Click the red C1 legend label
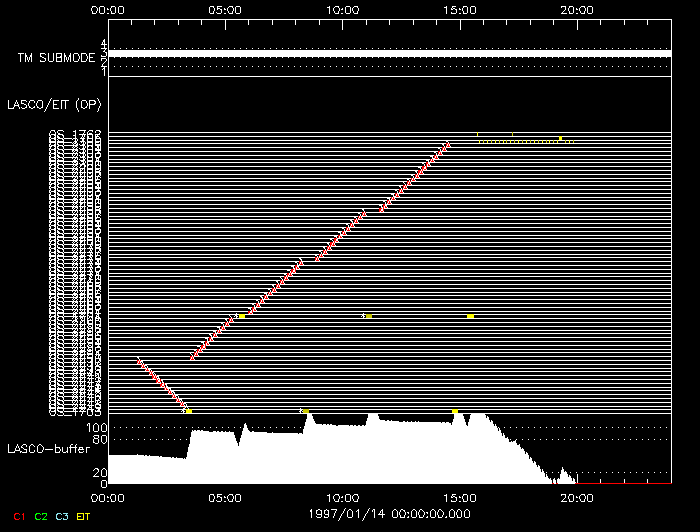Image resolution: width=700 pixels, height=532 pixels. coord(17,515)
